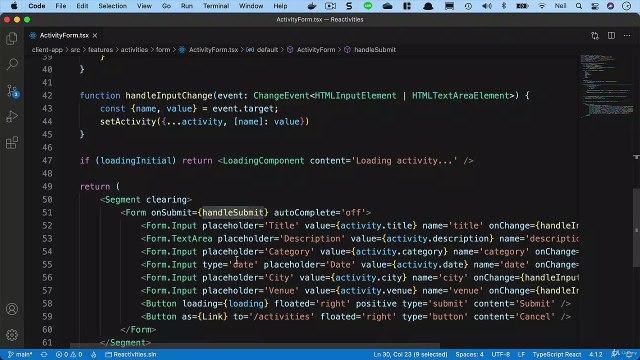Click the TypeScript version 4.1.2 indicator
Image resolution: width=640 pixels, height=360 pixels.
tap(596, 354)
